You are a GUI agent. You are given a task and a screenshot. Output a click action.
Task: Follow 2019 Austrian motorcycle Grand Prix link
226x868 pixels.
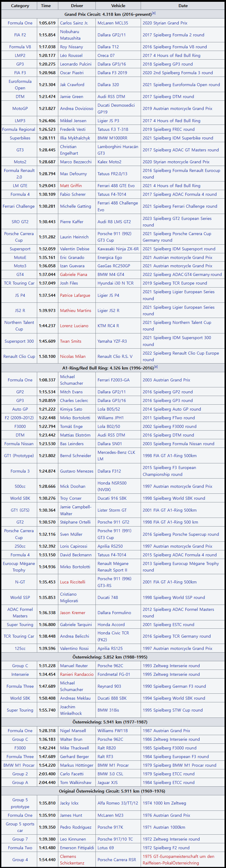point(177,108)
